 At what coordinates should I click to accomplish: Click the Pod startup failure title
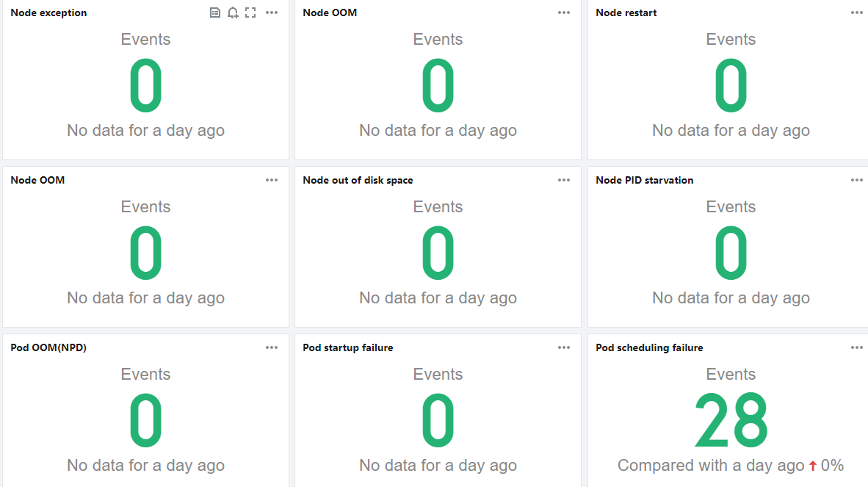pyautogui.click(x=347, y=347)
